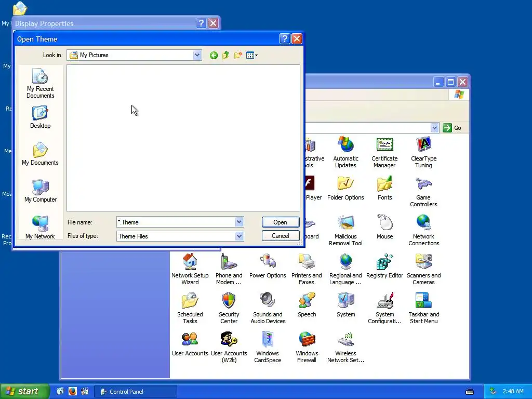Open the View menu dropdown icon
Viewport: 532px width, 399px height.
click(x=252, y=55)
